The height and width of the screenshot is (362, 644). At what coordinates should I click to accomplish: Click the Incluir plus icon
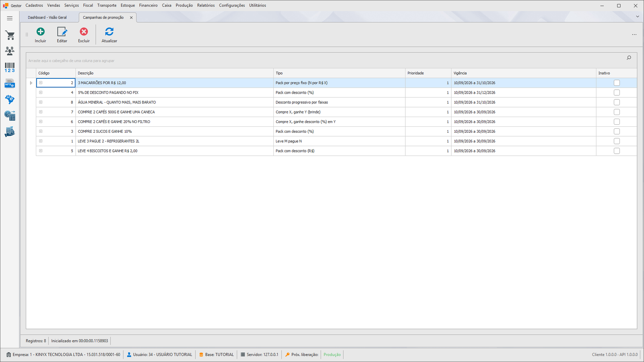41,31
